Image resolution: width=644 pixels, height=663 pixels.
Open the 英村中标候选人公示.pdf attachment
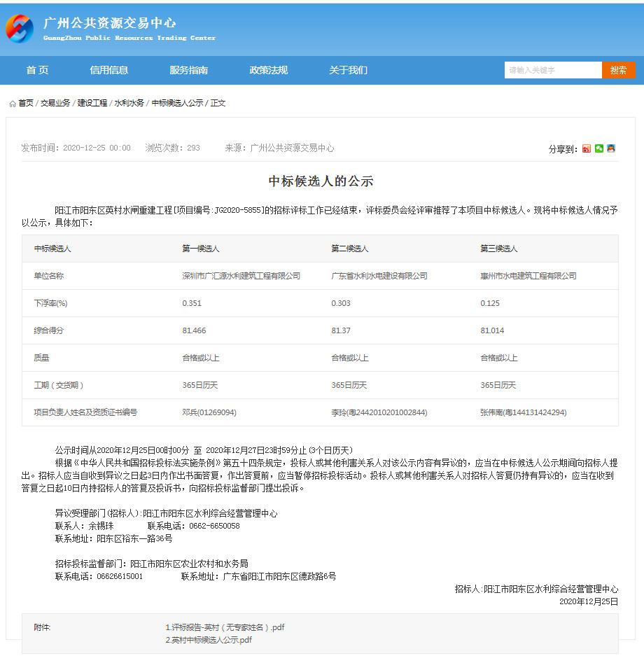209,640
